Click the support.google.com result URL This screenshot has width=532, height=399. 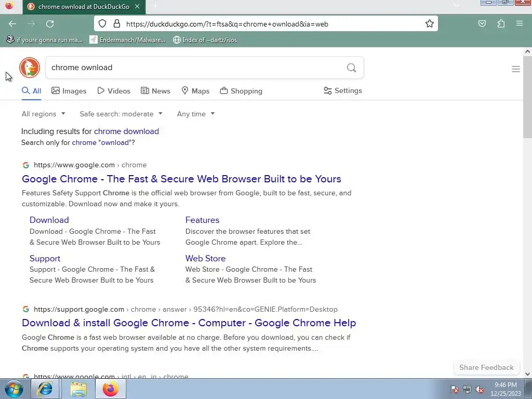tap(185, 310)
